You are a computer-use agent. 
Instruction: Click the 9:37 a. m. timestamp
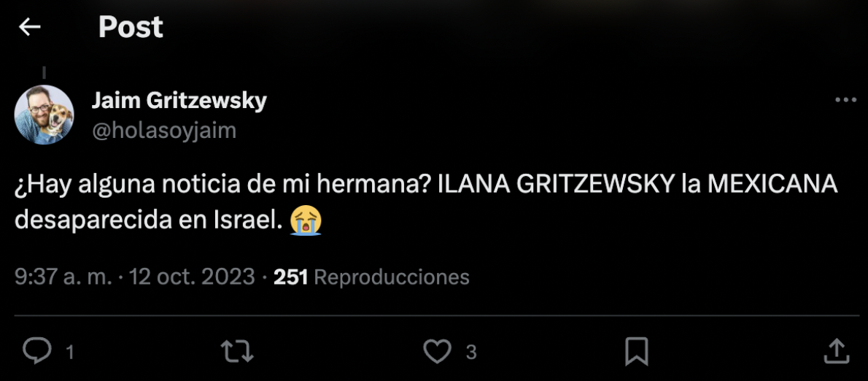(x=63, y=277)
